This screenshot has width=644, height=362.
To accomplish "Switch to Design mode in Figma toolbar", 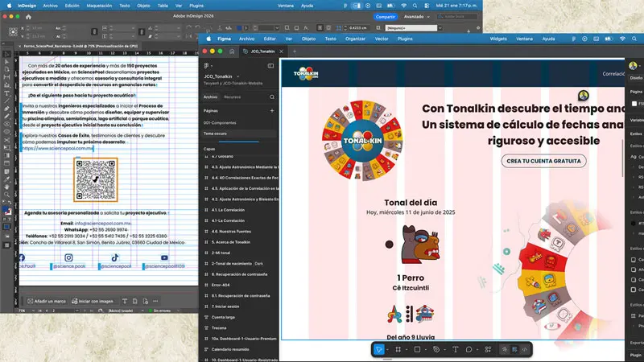I will tap(514, 350).
